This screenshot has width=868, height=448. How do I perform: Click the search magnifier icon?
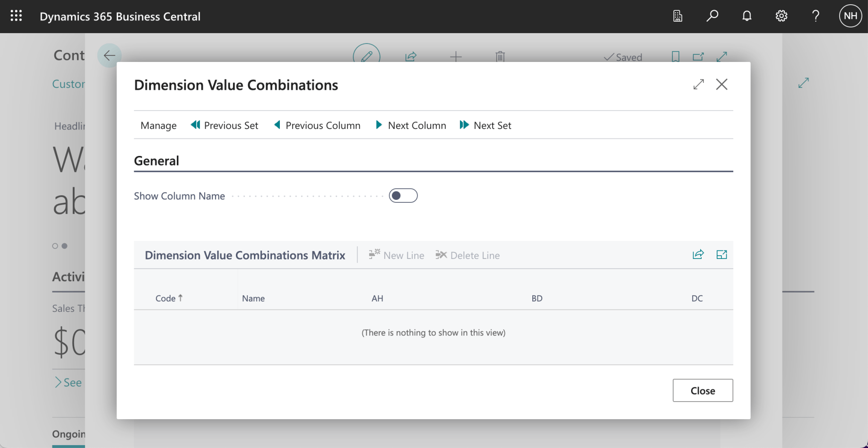(712, 16)
